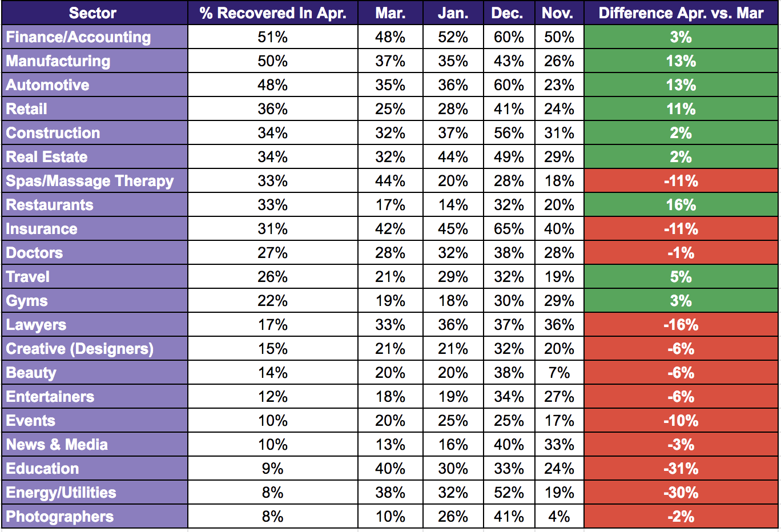Screen dimensions: 781x532
Task: Click the Energy/Utilities -30% difference cell
Action: click(x=681, y=493)
